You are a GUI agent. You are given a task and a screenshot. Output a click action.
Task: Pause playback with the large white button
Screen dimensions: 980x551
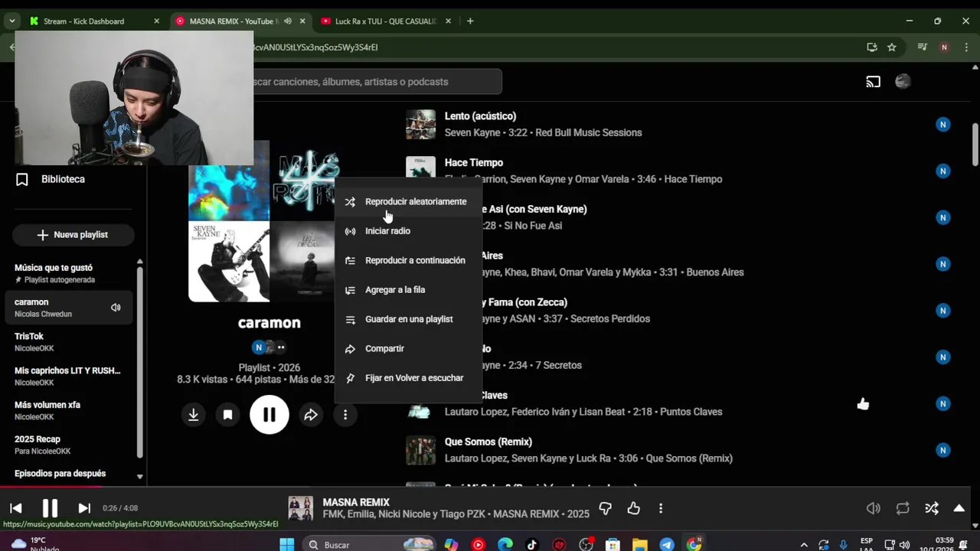(x=269, y=415)
